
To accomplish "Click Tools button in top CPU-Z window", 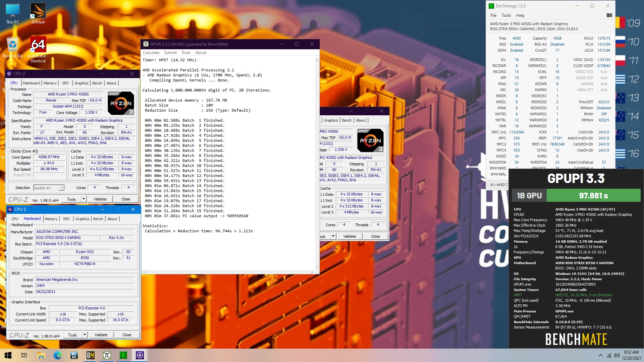I will click(x=71, y=199).
